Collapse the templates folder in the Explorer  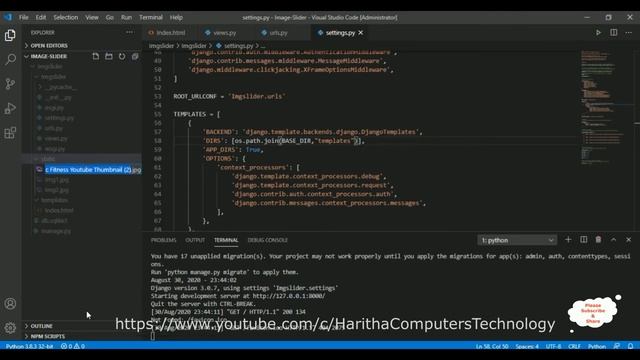coord(54,200)
